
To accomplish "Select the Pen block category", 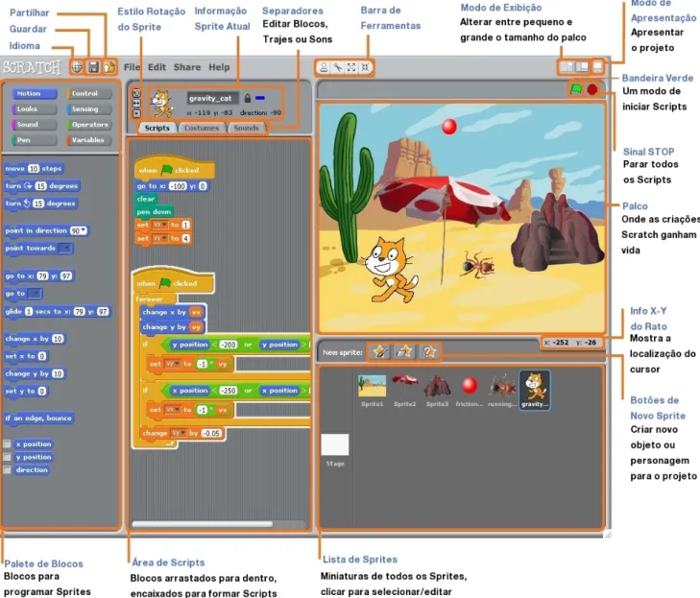I will (x=35, y=140).
